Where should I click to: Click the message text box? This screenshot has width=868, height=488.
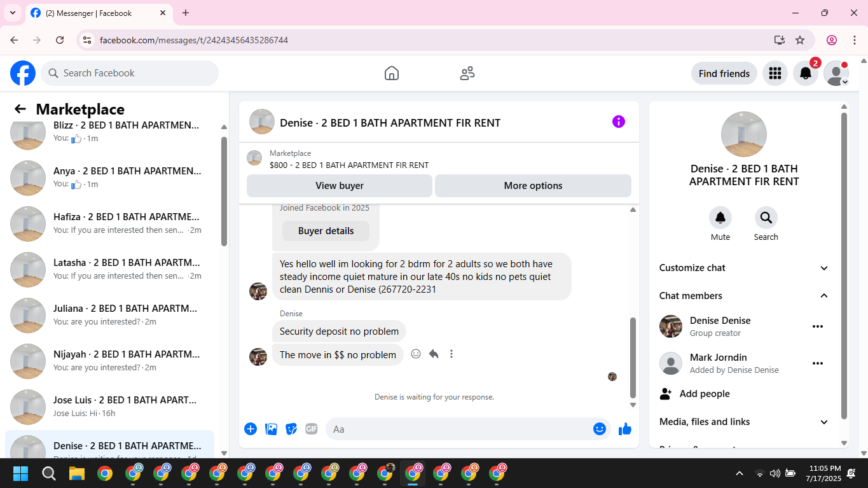(458, 429)
